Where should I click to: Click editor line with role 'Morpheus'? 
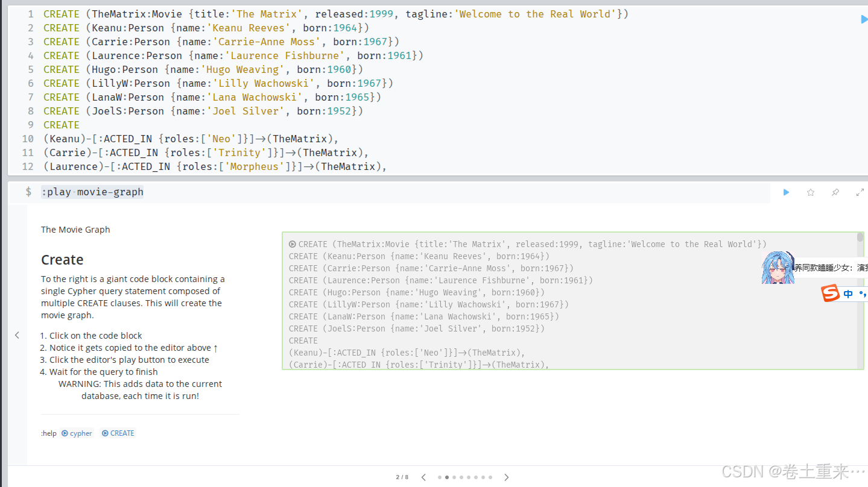215,166
